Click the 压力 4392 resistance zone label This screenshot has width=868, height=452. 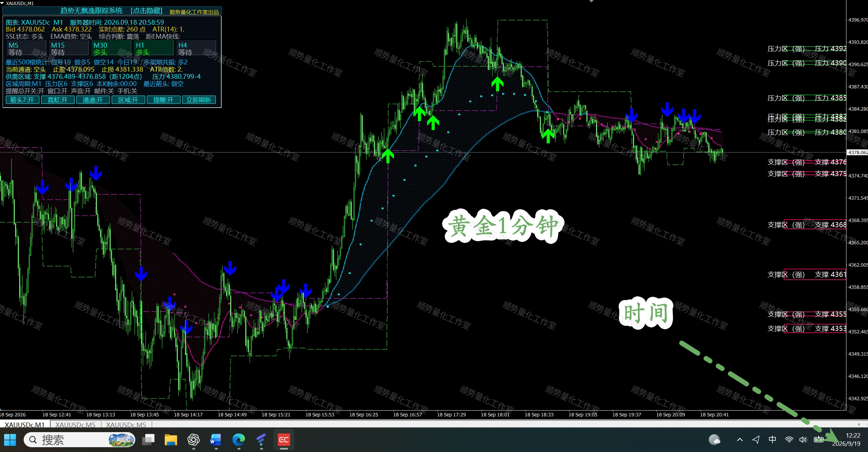pyautogui.click(x=830, y=49)
